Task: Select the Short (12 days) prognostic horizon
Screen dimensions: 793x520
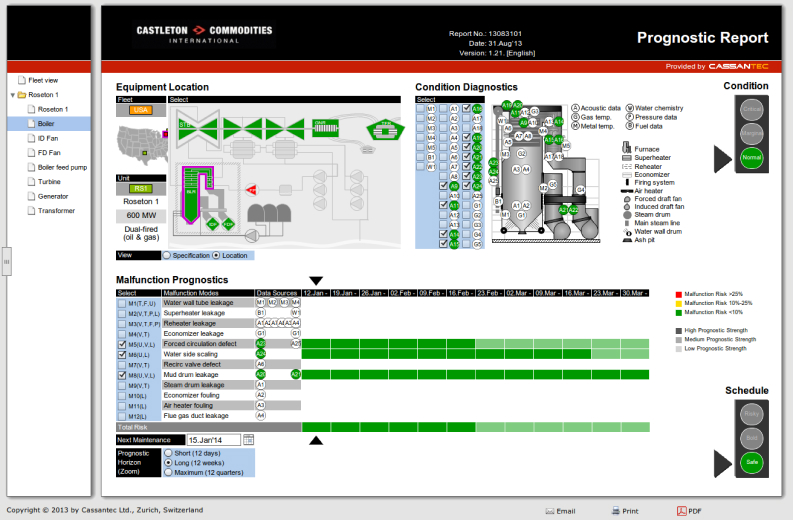Action: (x=168, y=453)
